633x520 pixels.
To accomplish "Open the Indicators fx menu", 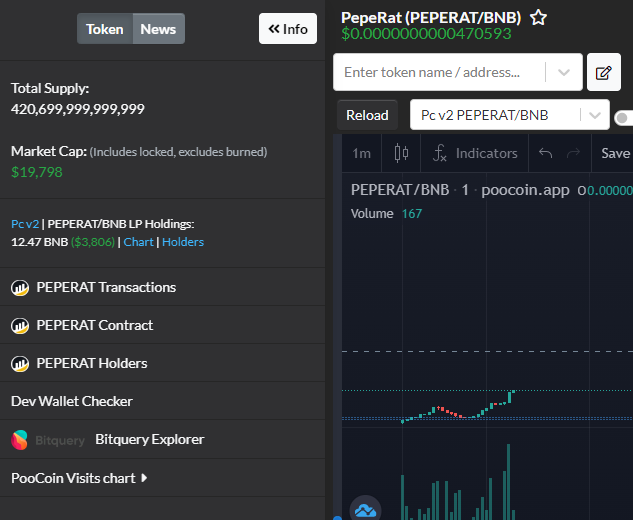I will [475, 153].
